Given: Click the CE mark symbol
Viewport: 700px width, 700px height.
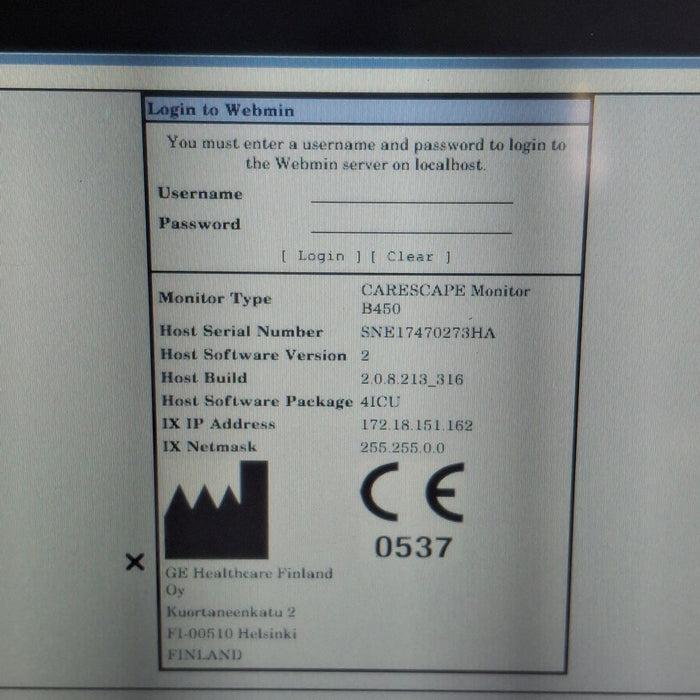Looking at the screenshot, I should tap(412, 492).
